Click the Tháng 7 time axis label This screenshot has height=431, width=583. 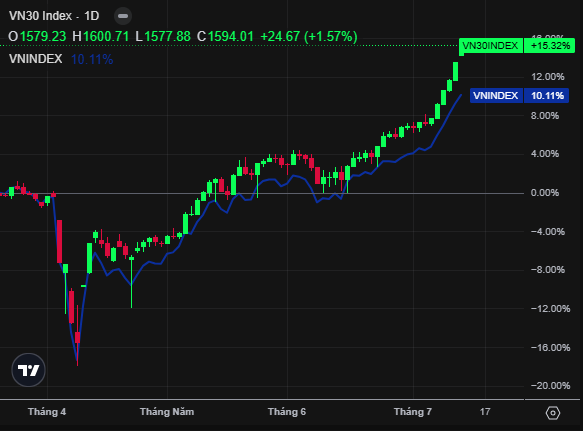(x=413, y=412)
